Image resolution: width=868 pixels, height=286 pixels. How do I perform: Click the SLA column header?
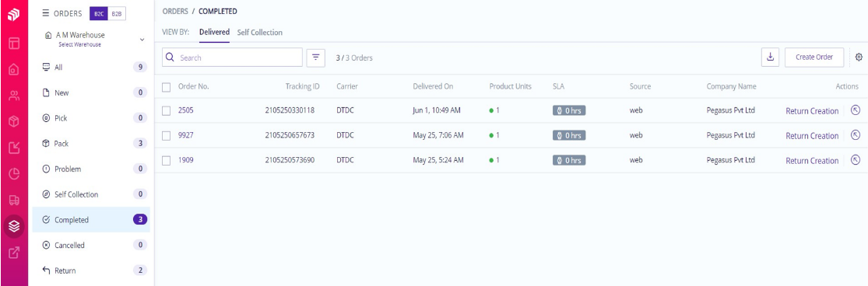(558, 87)
